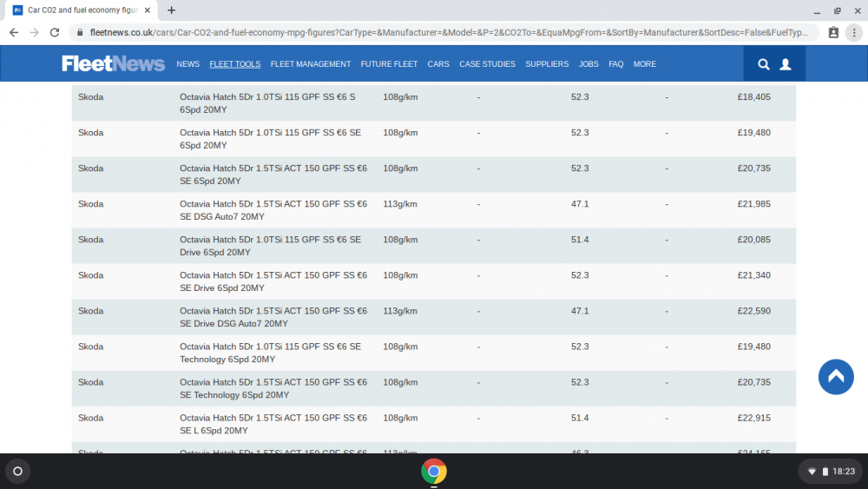Open Chrome from the shelf
The height and width of the screenshot is (489, 868).
pos(434,472)
